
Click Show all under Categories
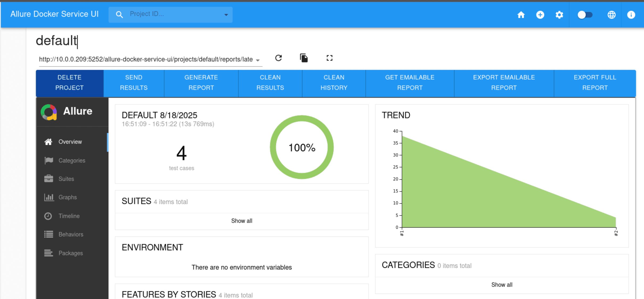[x=501, y=285]
